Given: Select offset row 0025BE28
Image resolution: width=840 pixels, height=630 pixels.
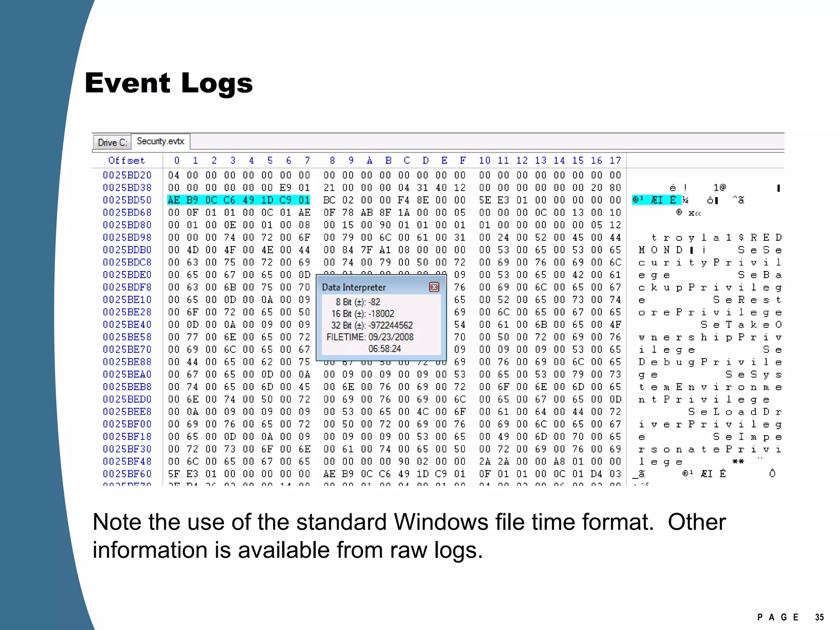Looking at the screenshot, I should tap(127, 312).
